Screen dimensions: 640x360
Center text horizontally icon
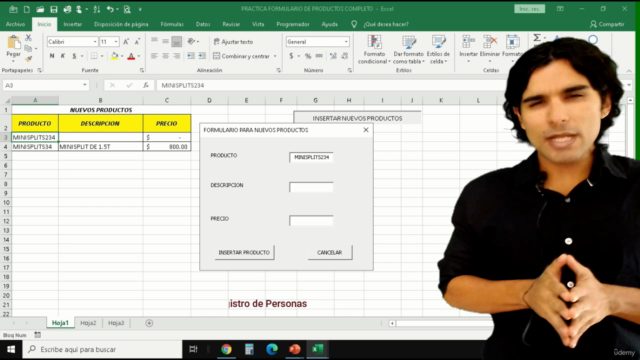pos(165,56)
